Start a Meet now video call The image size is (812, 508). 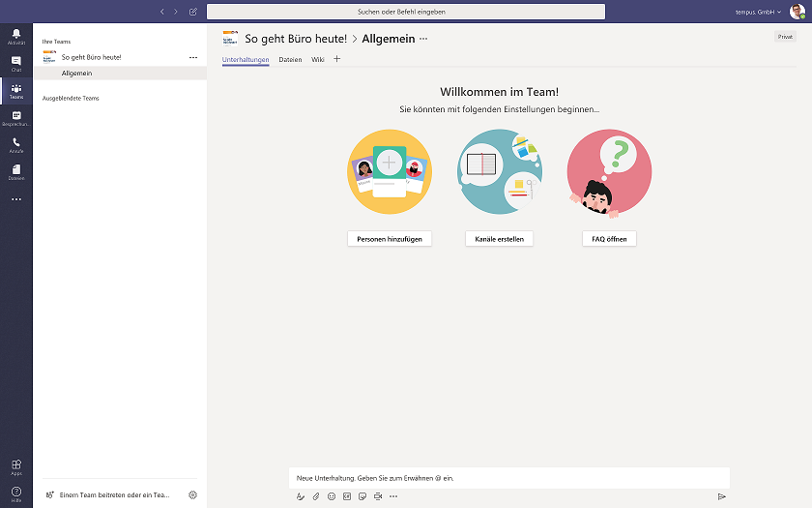point(378,496)
